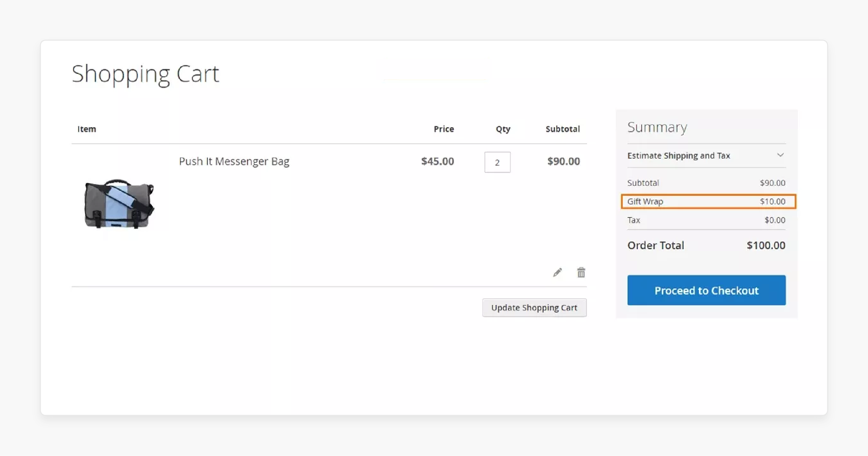Click the Item column header
This screenshot has height=456, width=868.
[x=86, y=129]
